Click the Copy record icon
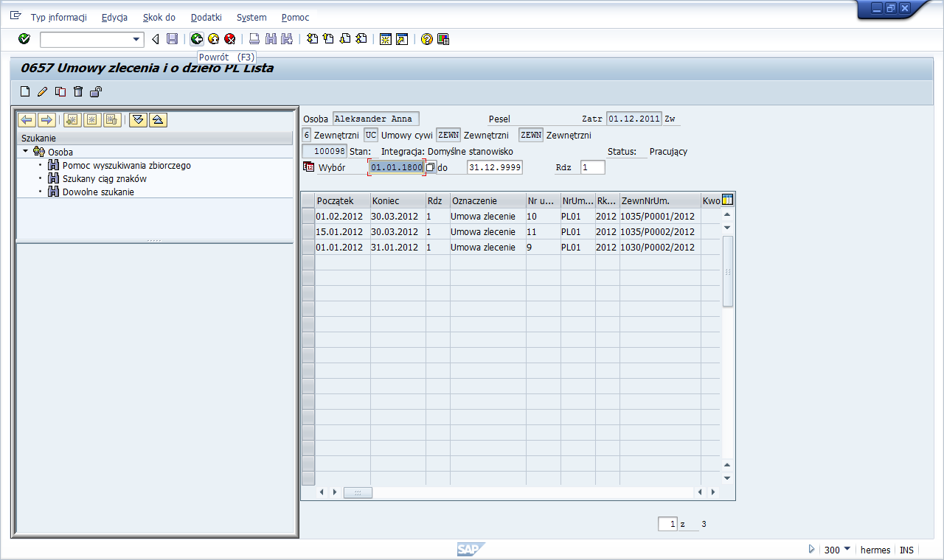This screenshot has width=944, height=560. click(60, 91)
